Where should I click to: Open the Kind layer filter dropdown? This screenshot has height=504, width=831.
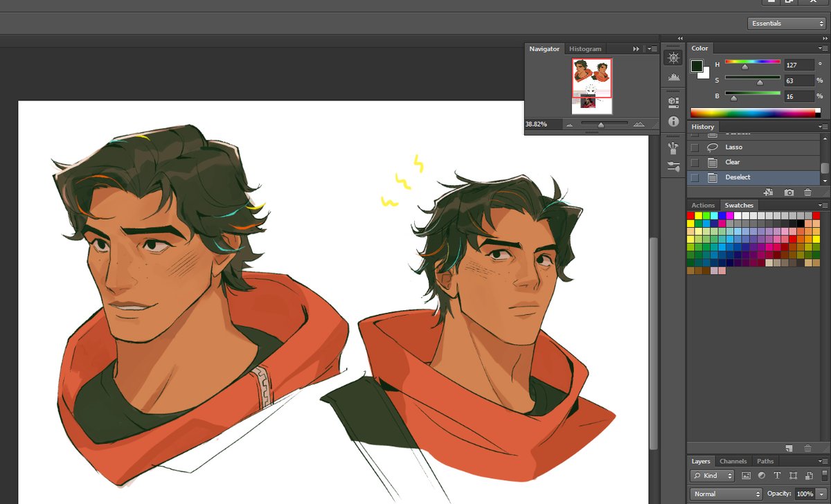[712, 476]
